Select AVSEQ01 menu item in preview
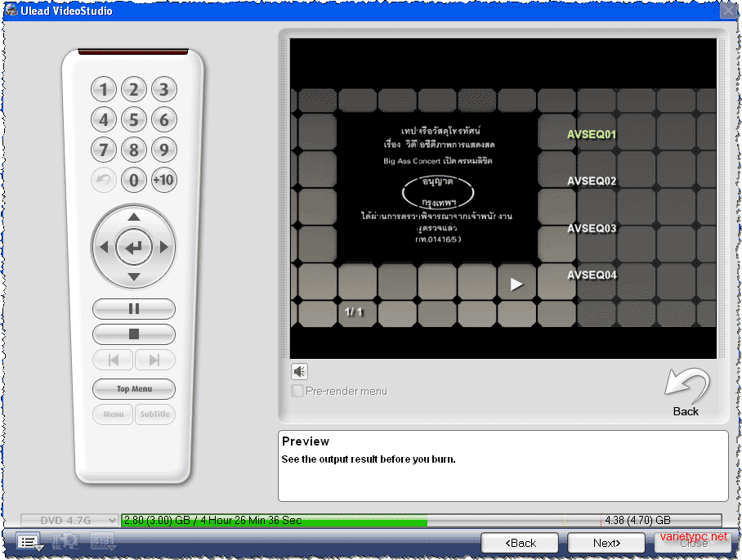The image size is (742, 560). click(x=592, y=134)
